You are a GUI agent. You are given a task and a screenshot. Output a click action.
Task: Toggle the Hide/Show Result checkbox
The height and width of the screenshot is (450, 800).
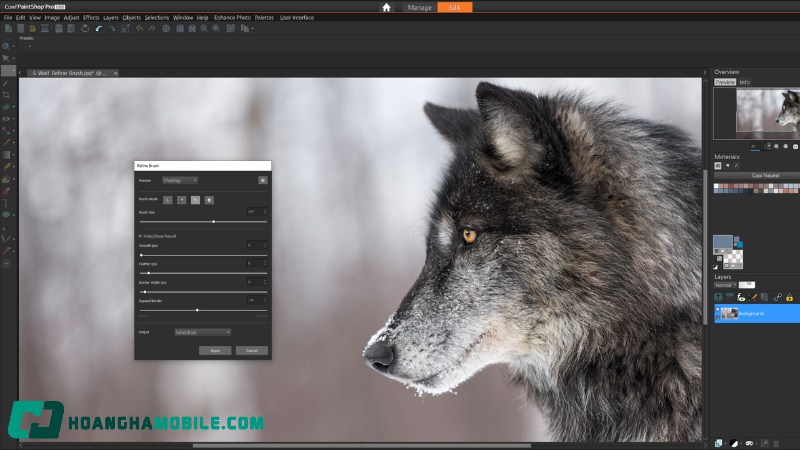tap(141, 236)
